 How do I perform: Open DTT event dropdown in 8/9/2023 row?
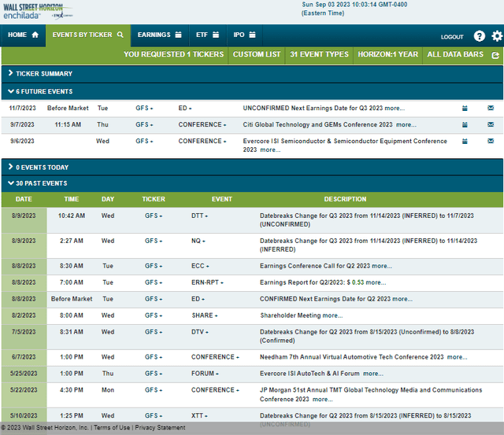coord(199,216)
